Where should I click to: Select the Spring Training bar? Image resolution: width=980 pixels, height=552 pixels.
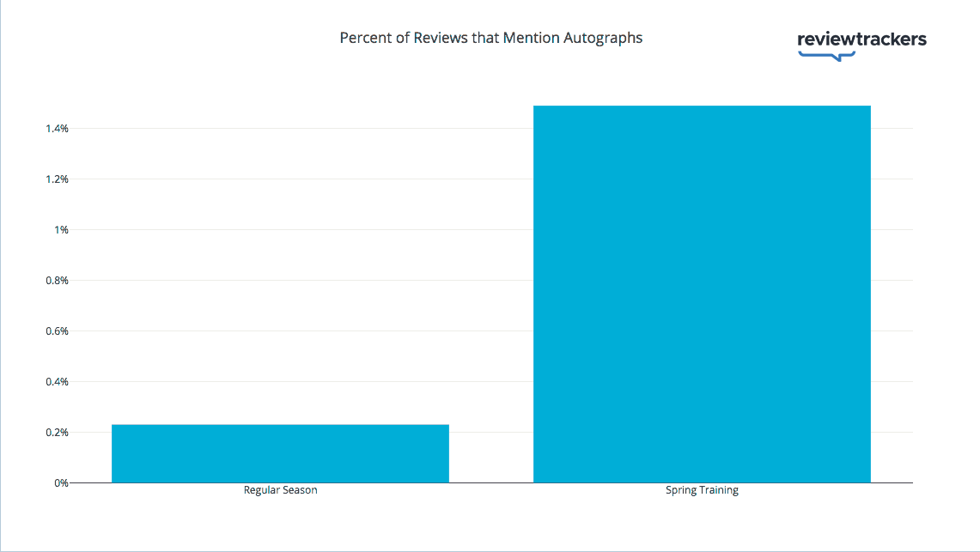click(702, 294)
